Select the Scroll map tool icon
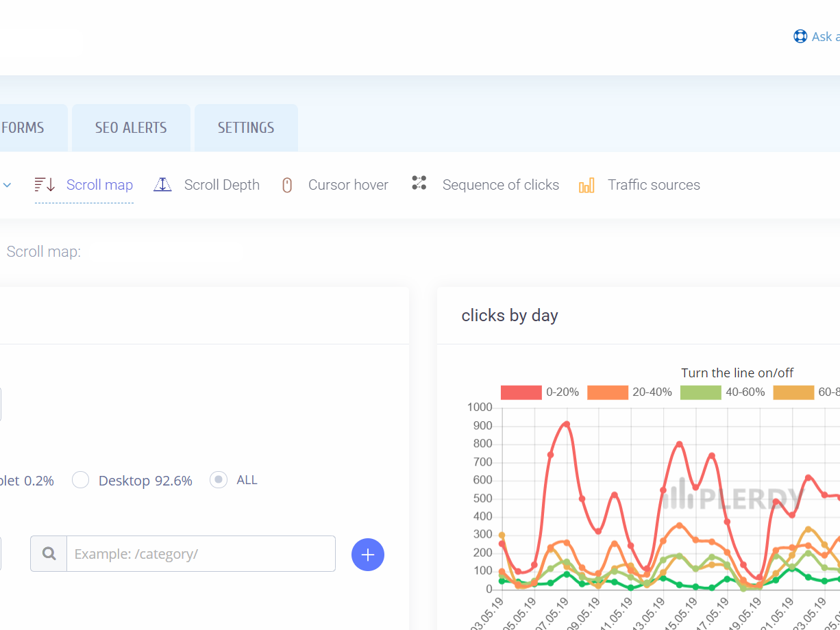The height and width of the screenshot is (630, 840). click(x=42, y=184)
